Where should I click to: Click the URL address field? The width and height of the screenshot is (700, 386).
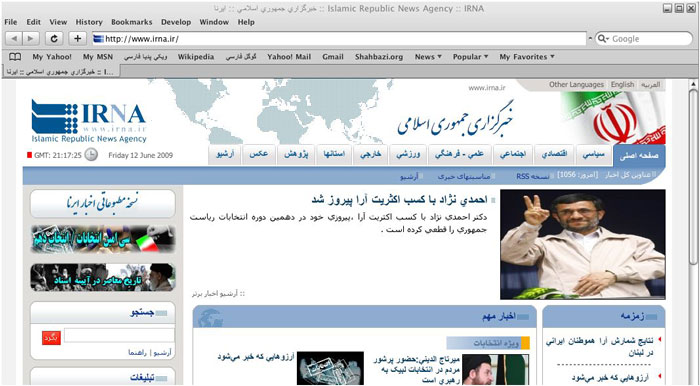(339, 39)
